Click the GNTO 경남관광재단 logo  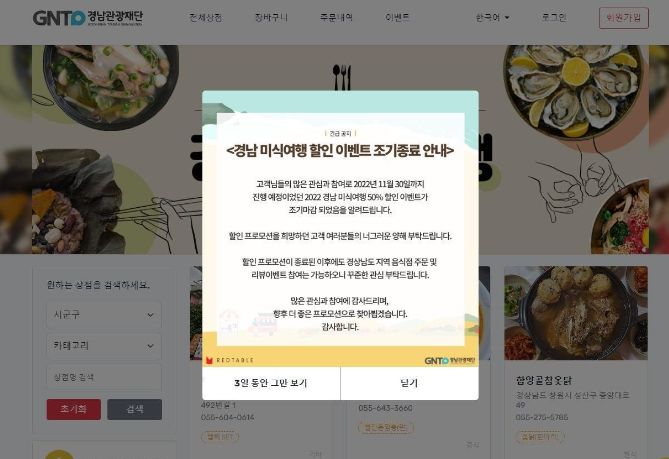[88, 18]
